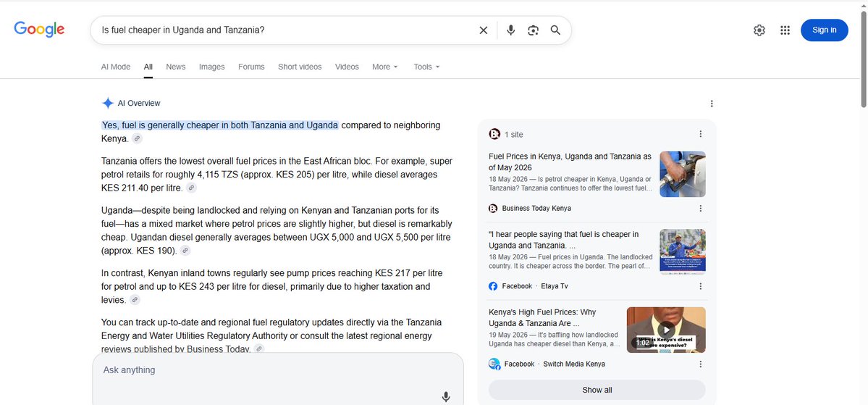Screen dimensions: 868x405
Task: Click 'Switch Media Kenya' source name
Action: (574, 364)
